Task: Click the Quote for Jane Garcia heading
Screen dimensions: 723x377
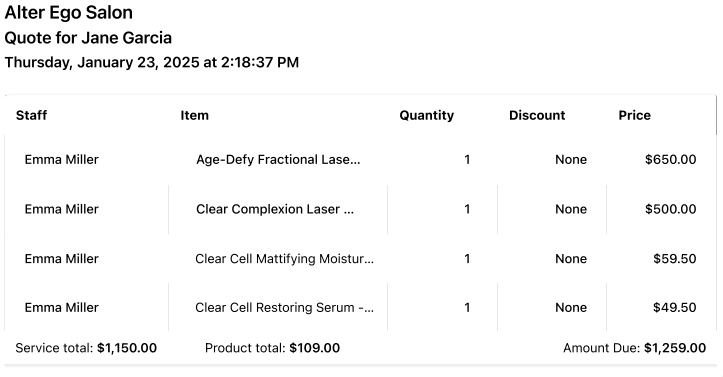Action: 88,38
